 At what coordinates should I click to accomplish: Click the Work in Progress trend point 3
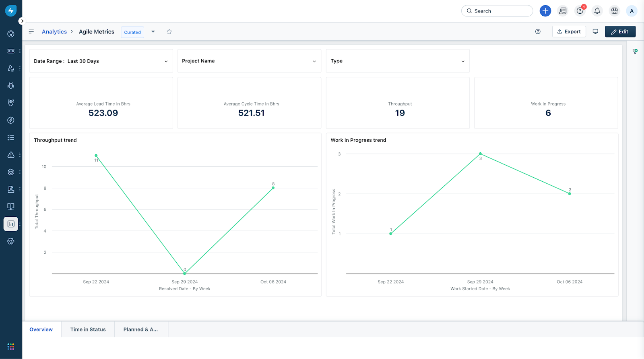(x=480, y=154)
